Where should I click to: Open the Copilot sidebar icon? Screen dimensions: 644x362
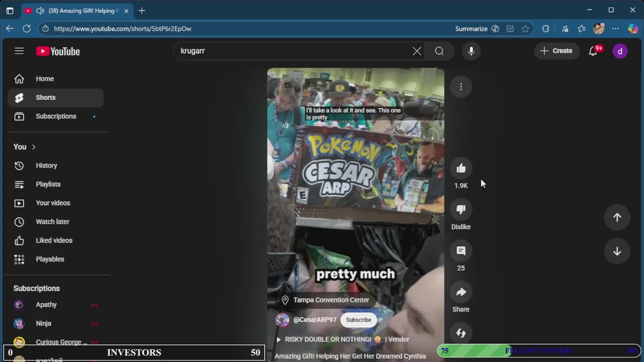point(633,29)
